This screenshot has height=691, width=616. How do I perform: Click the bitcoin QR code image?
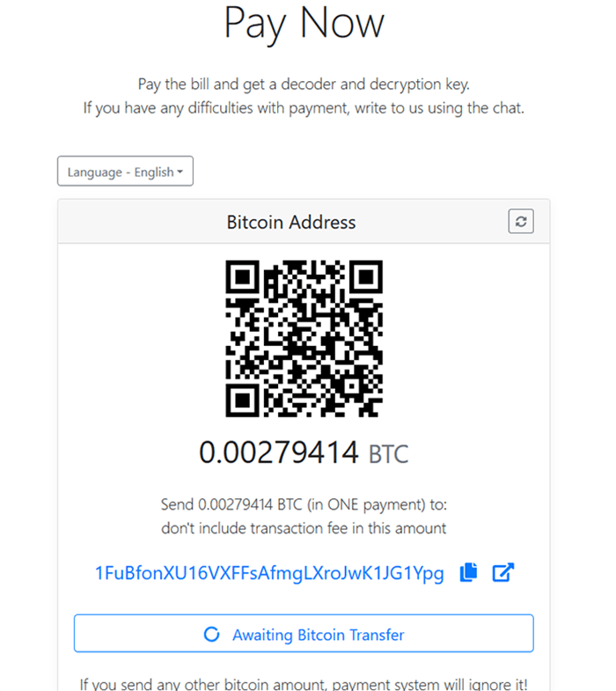point(304,338)
